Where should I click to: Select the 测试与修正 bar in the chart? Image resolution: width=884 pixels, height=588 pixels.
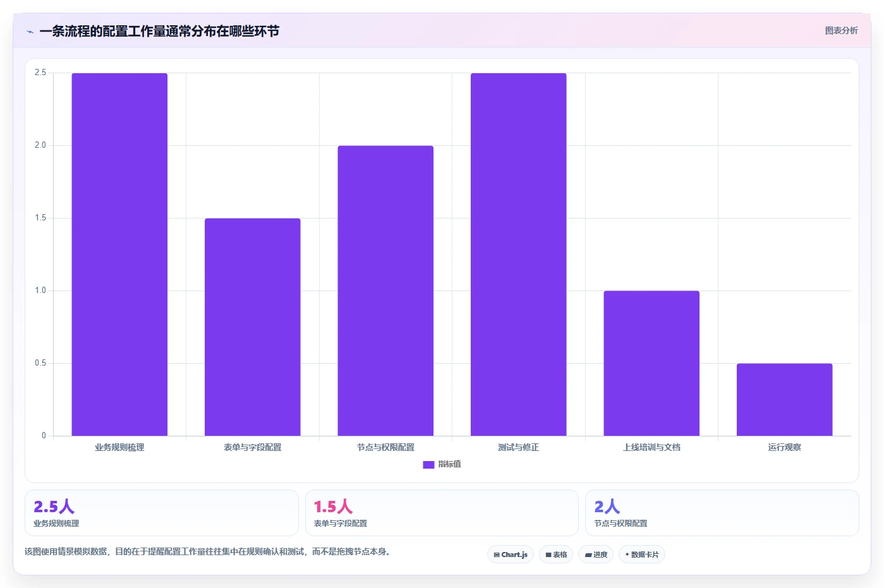click(x=519, y=255)
